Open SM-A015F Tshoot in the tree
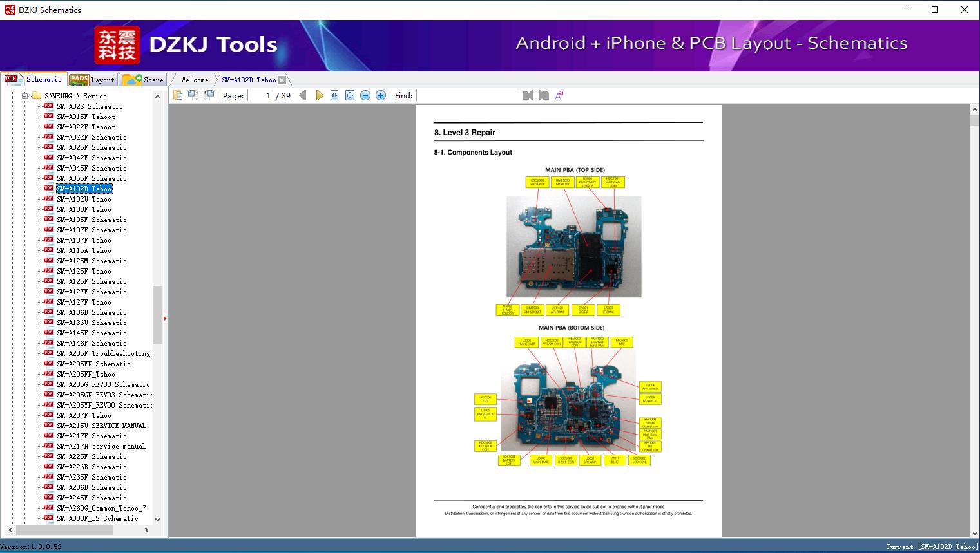 [86, 117]
